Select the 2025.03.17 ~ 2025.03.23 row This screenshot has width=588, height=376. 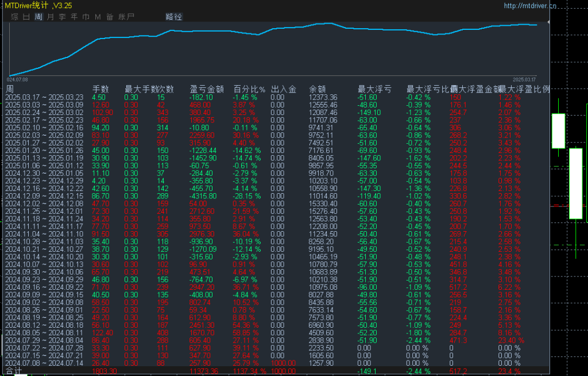point(46,98)
